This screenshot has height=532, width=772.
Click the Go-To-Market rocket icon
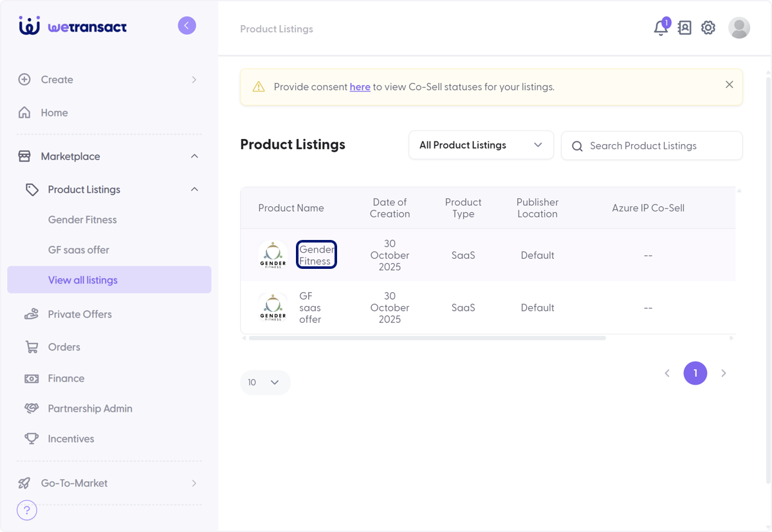tap(24, 483)
